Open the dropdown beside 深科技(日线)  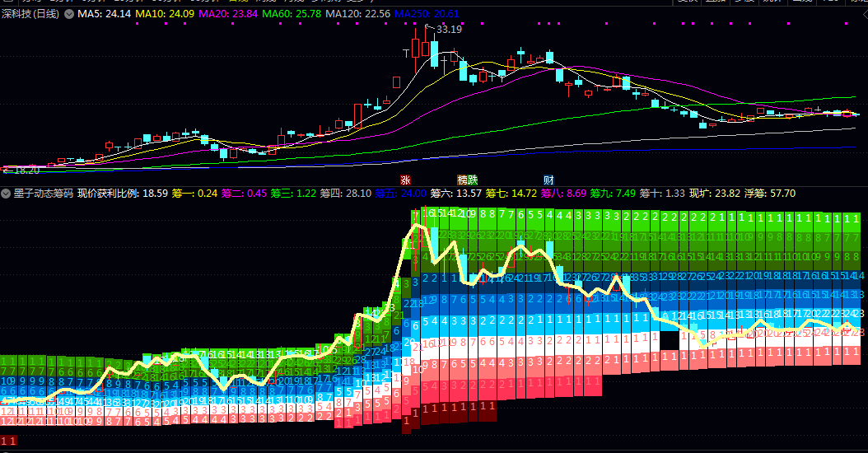(69, 14)
